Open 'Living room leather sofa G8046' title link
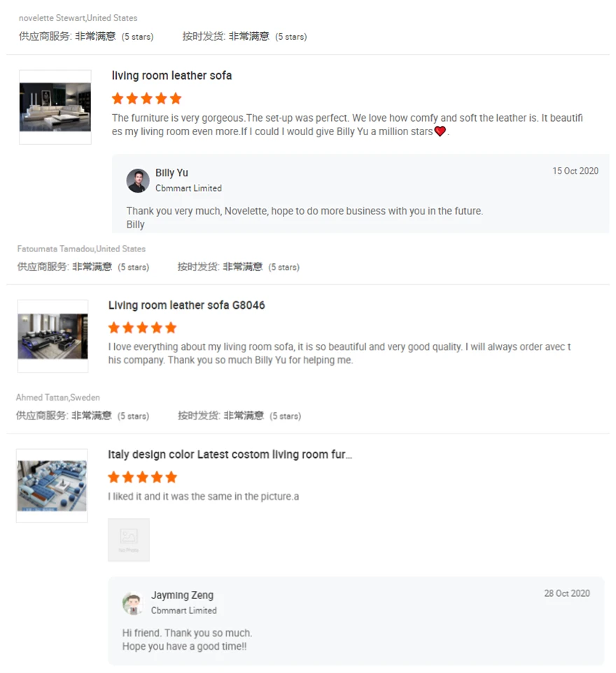 tap(187, 305)
